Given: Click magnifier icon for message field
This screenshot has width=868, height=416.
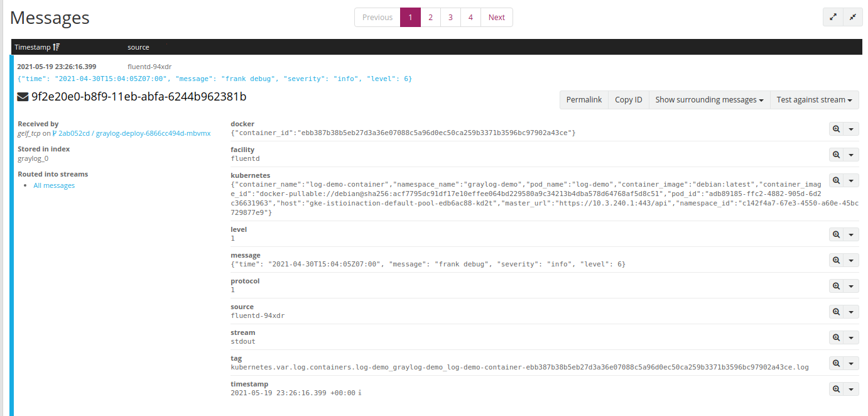Looking at the screenshot, I should click(836, 260).
